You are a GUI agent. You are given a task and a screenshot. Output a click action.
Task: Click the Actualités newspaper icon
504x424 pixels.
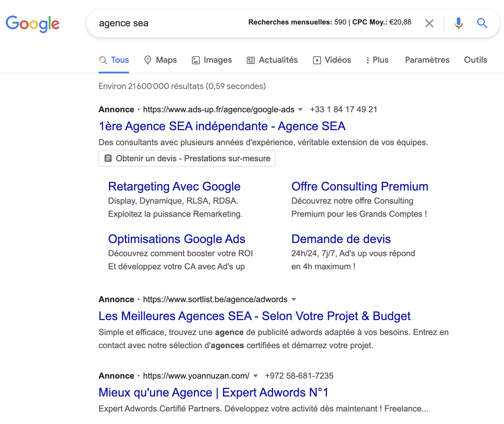pyautogui.click(x=251, y=60)
